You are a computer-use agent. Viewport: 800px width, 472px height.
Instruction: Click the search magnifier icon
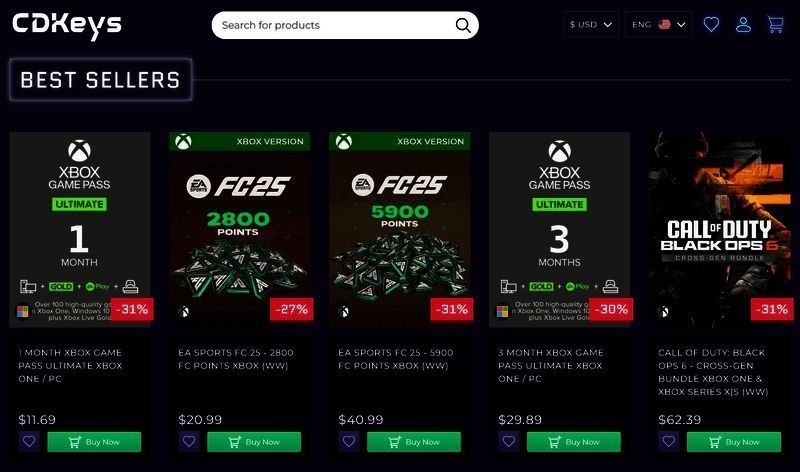[463, 25]
